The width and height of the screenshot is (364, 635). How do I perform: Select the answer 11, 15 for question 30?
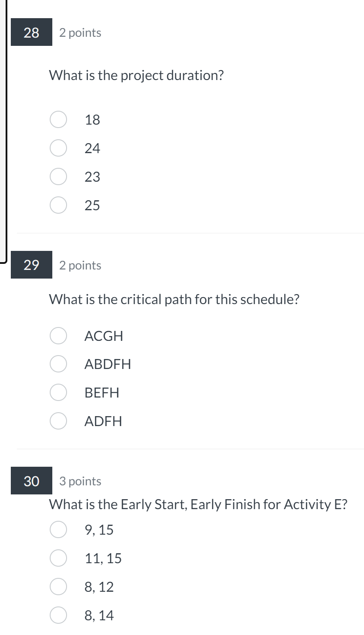pyautogui.click(x=58, y=558)
